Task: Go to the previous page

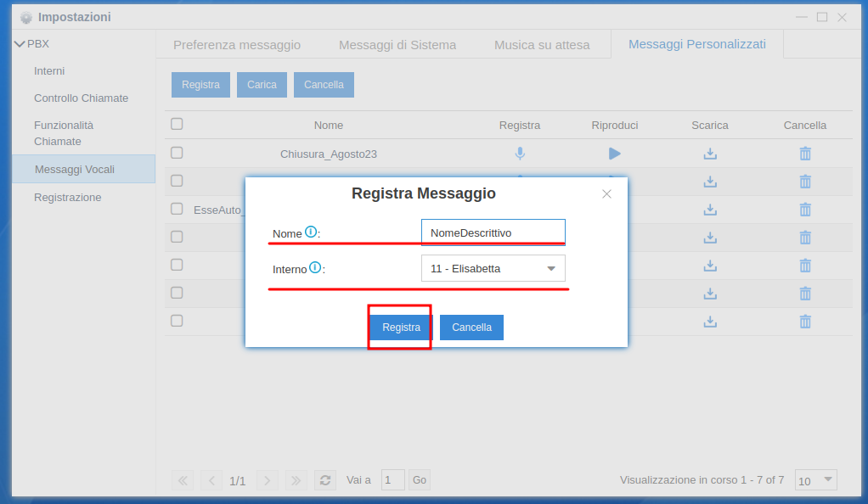Action: click(211, 480)
